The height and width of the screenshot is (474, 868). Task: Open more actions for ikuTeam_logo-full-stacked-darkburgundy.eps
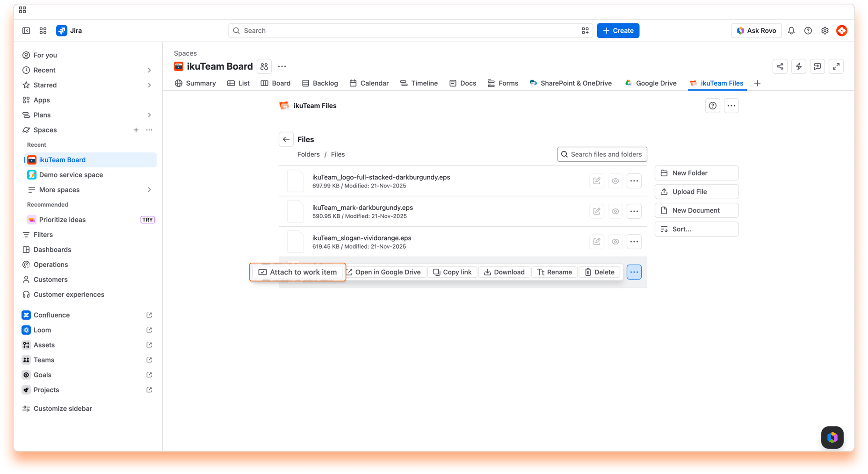[634, 181]
